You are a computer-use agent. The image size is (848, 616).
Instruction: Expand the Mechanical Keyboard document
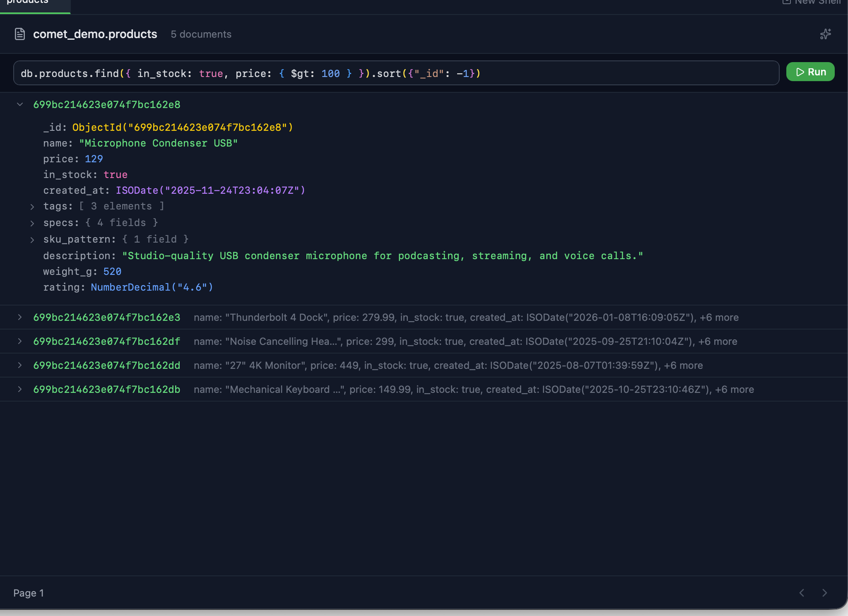click(20, 389)
